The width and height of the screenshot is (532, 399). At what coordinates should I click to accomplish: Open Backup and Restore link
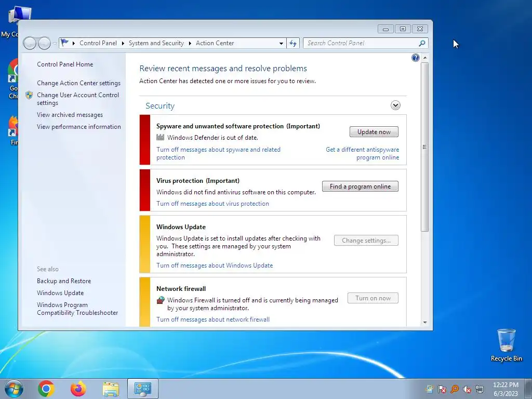[64, 281]
